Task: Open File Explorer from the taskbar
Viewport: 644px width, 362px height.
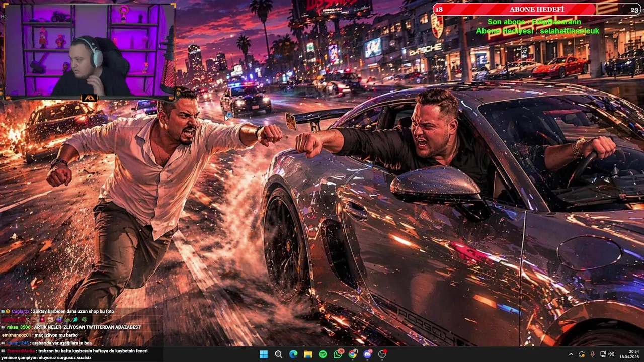Action: [308, 354]
